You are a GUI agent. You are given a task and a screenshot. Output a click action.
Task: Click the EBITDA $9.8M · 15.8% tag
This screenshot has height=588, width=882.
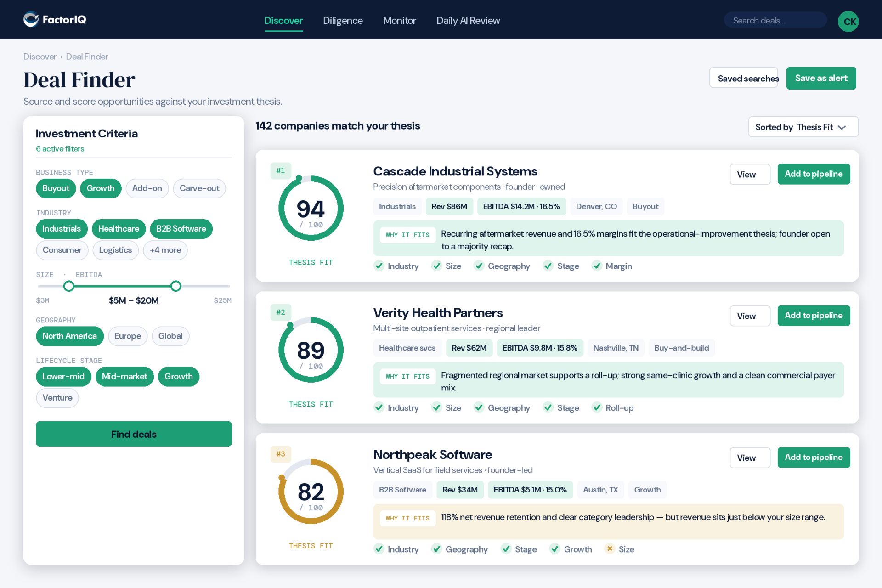coord(540,348)
